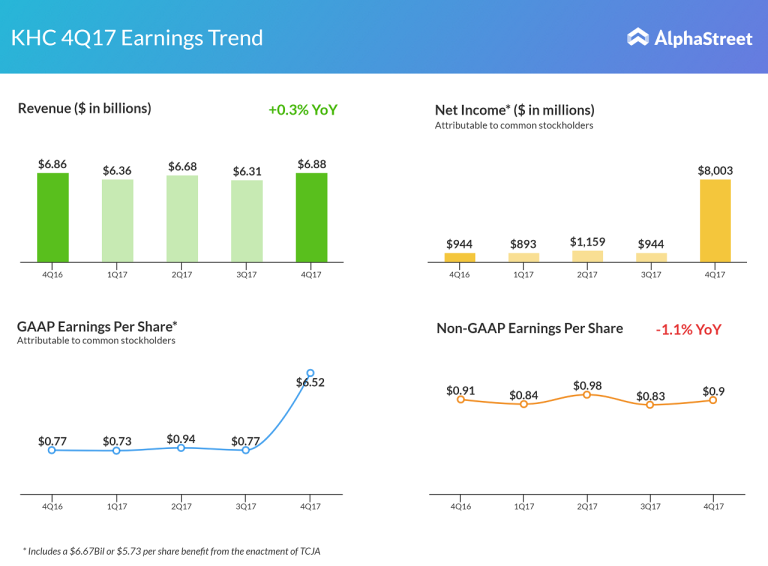Click the 2Q17 revenue bar showing $6.68
The height and width of the screenshot is (566, 768).
click(182, 219)
